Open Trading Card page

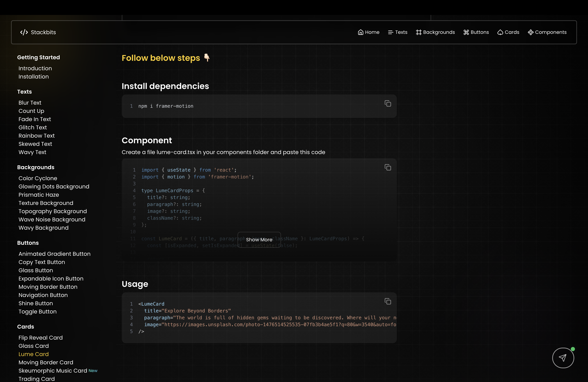(37, 379)
